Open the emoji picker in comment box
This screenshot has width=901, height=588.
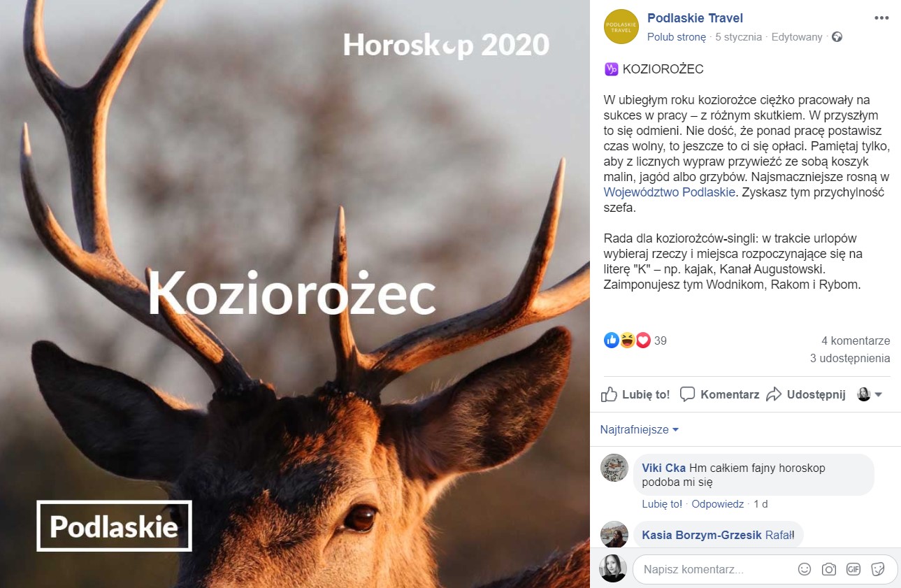coord(805,569)
